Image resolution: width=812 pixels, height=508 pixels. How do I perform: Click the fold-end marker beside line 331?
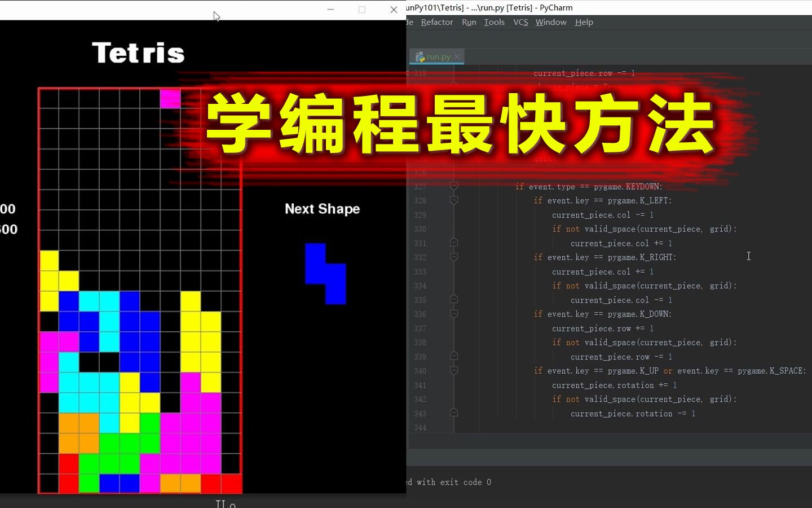coord(454,243)
